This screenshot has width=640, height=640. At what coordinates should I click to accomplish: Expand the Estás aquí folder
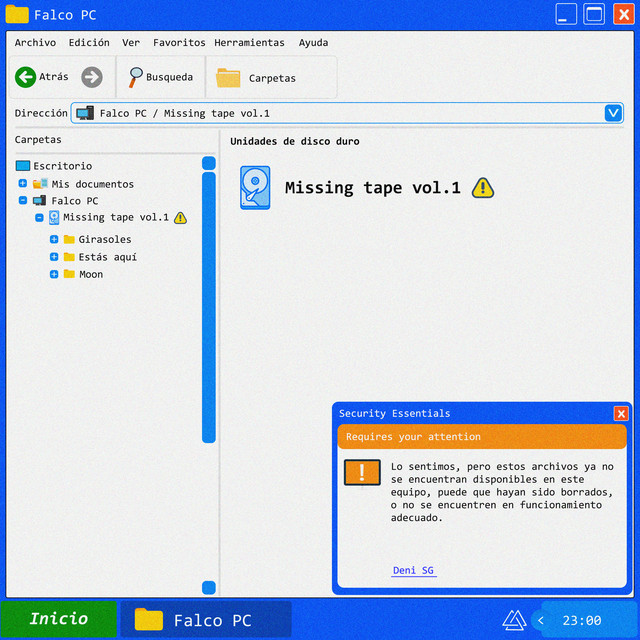[x=54, y=257]
